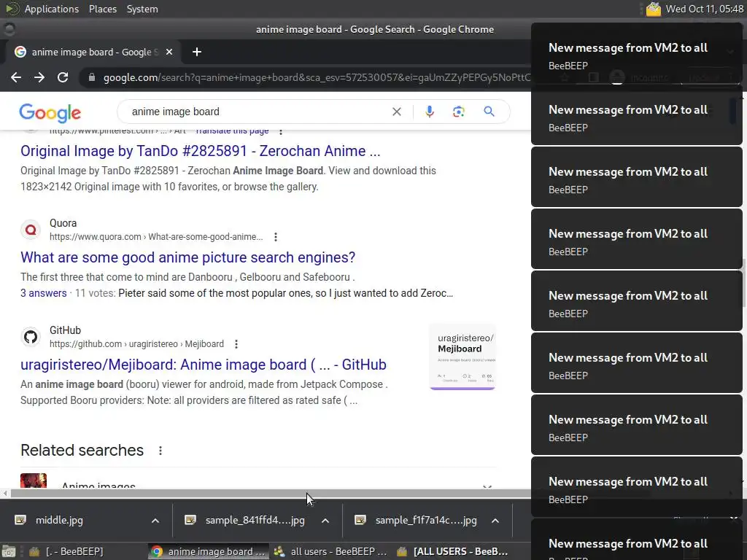Search by image with Lens icon
Screen dimensions: 747x560
[458, 112]
